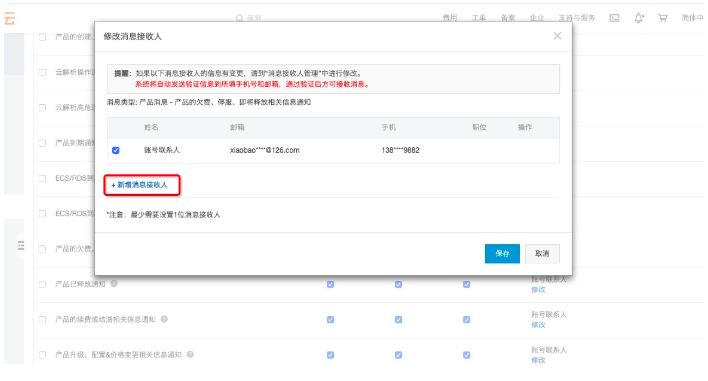Click the 手机 column header
The height and width of the screenshot is (381, 708).
click(x=389, y=127)
